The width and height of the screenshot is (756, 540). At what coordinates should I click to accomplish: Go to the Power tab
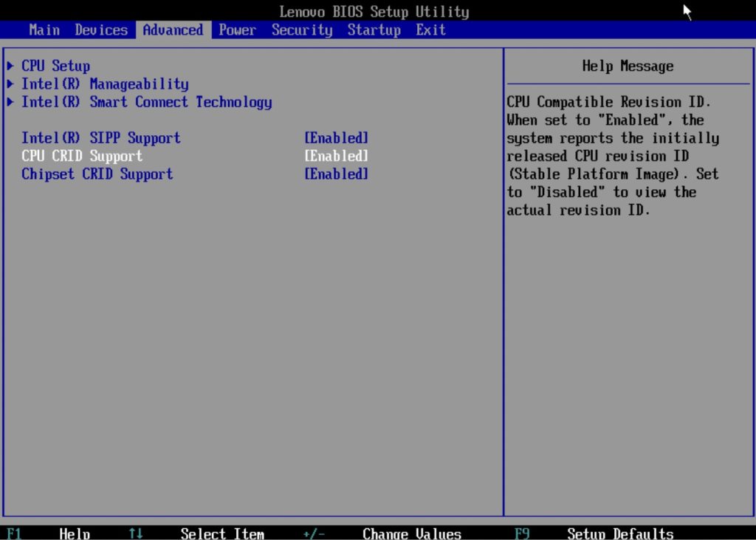(x=237, y=30)
